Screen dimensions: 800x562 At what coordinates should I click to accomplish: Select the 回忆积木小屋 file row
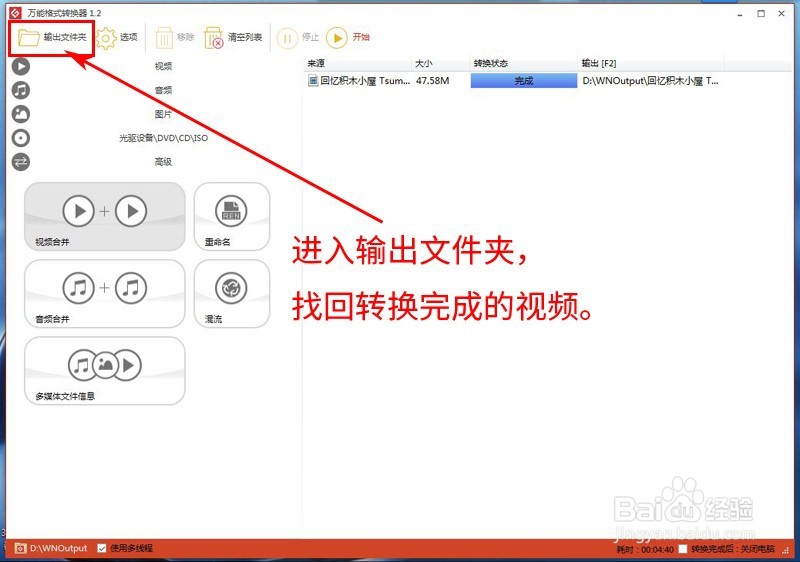[514, 81]
